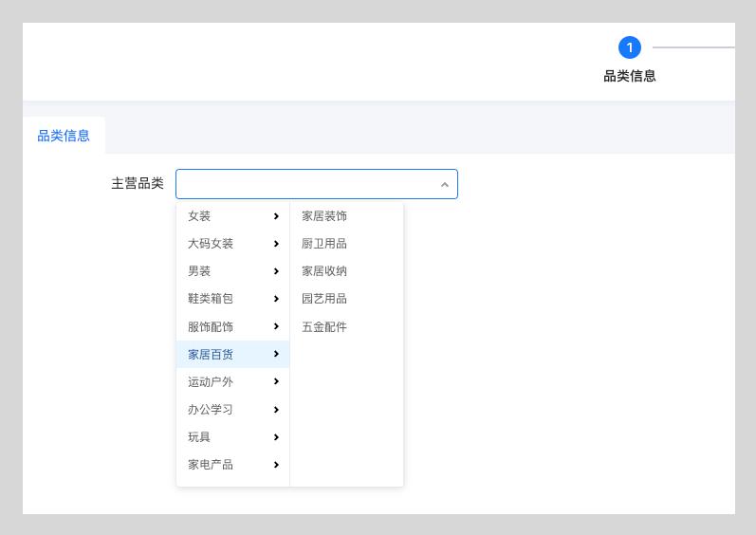Expand the 大码女装 submenu arrow
756x535 pixels.
(x=276, y=244)
